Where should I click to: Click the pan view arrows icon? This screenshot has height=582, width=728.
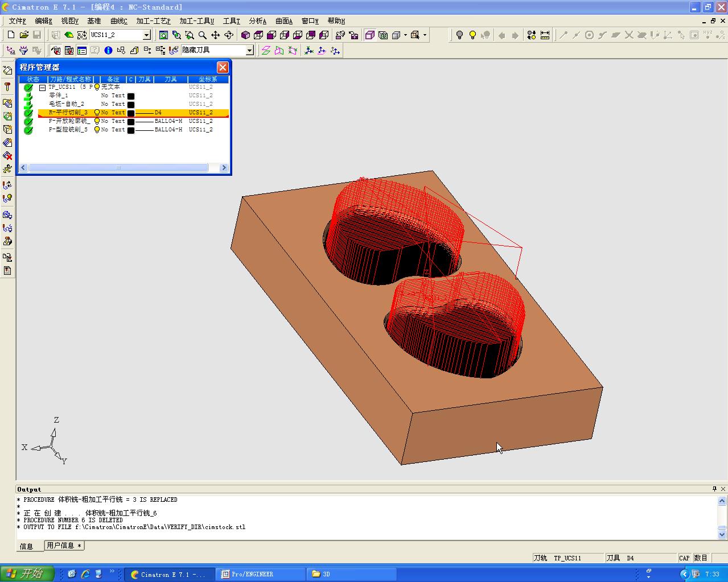(x=216, y=35)
